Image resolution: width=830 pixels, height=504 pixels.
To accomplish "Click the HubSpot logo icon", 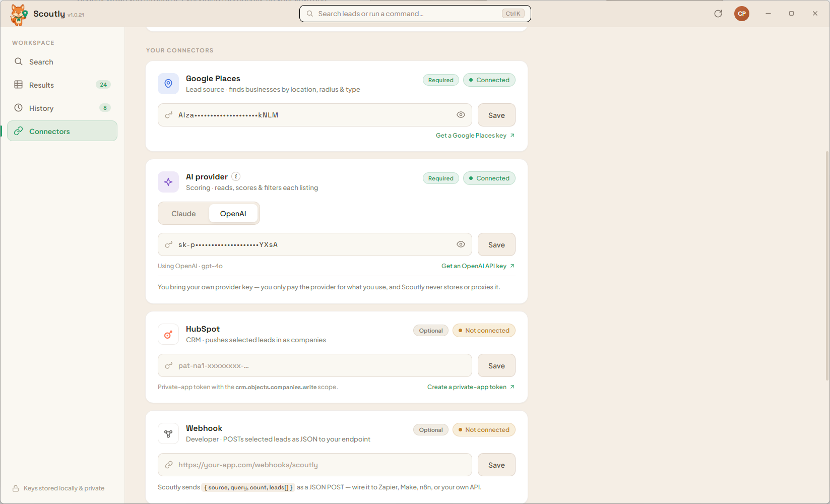I will [x=168, y=334].
